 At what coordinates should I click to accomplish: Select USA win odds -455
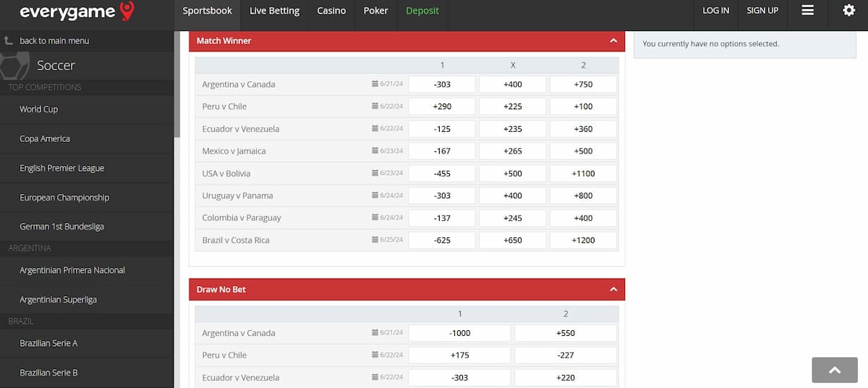click(442, 174)
